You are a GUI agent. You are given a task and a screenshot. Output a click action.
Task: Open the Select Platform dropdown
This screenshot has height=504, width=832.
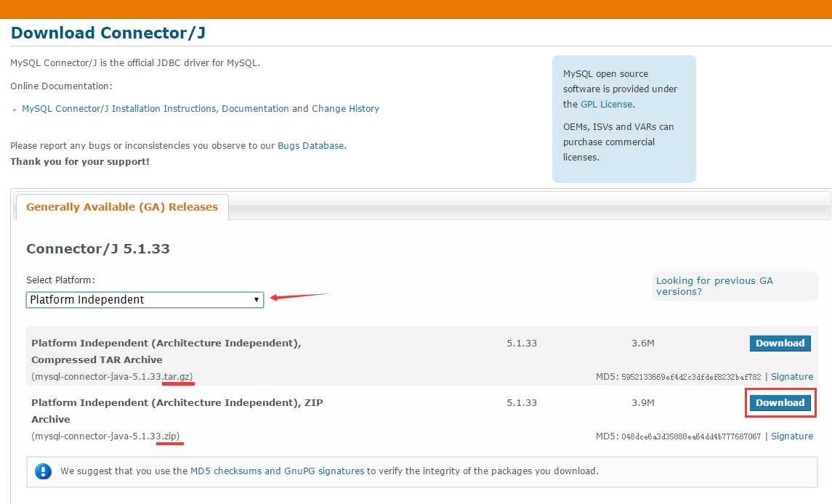pyautogui.click(x=145, y=300)
